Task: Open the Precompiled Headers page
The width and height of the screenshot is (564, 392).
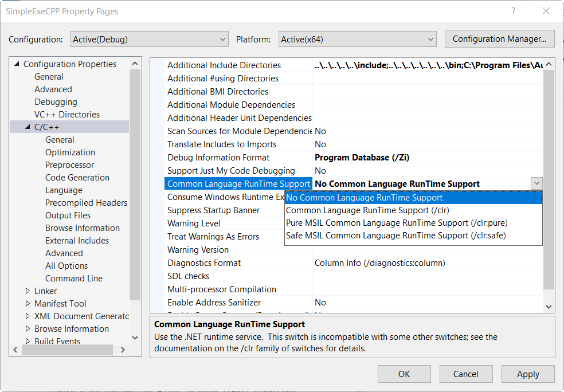Action: 87,202
